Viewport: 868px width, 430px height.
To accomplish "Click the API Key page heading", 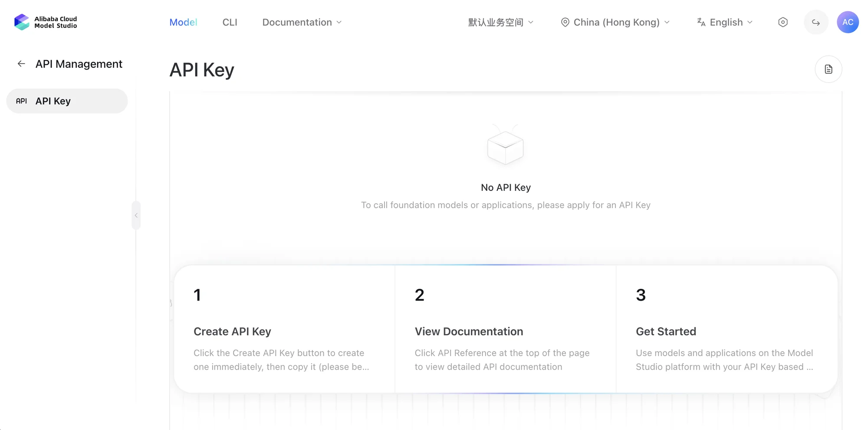I will pos(202,70).
